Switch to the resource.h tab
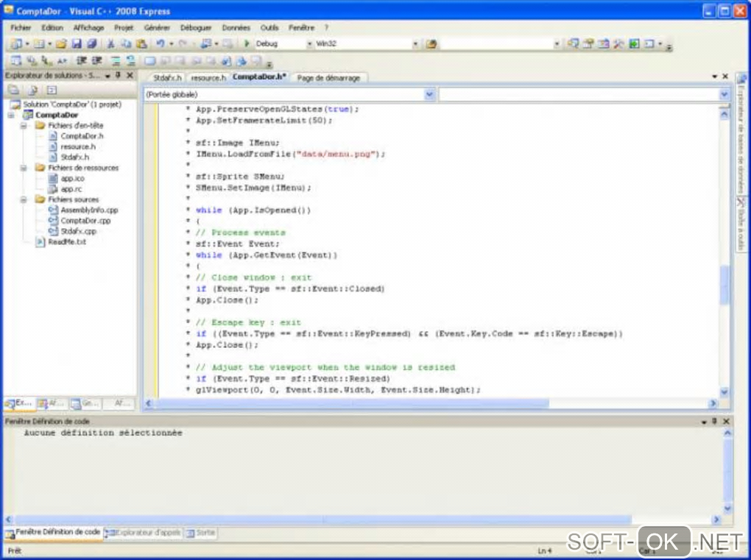 207,77
